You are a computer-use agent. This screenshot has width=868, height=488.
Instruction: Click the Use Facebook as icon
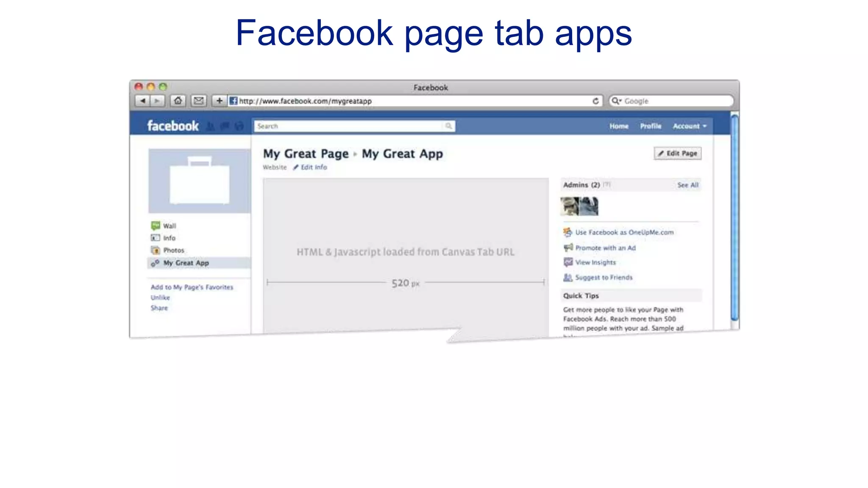(568, 232)
